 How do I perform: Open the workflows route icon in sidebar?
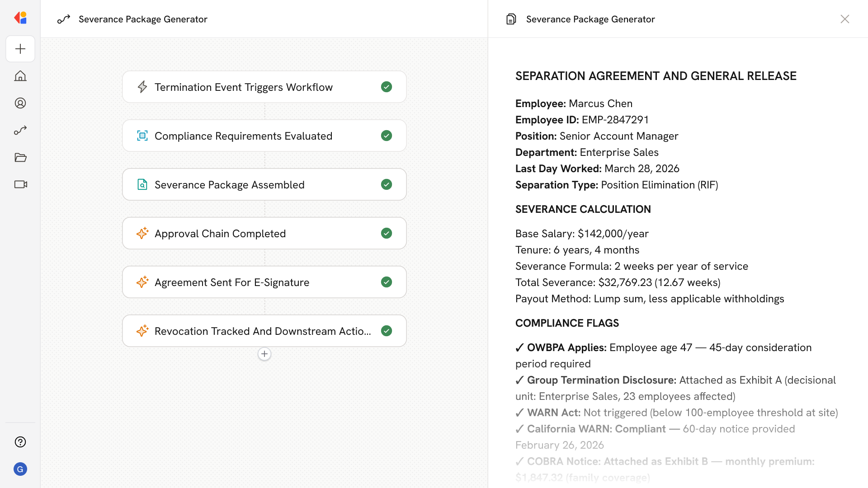pyautogui.click(x=20, y=131)
